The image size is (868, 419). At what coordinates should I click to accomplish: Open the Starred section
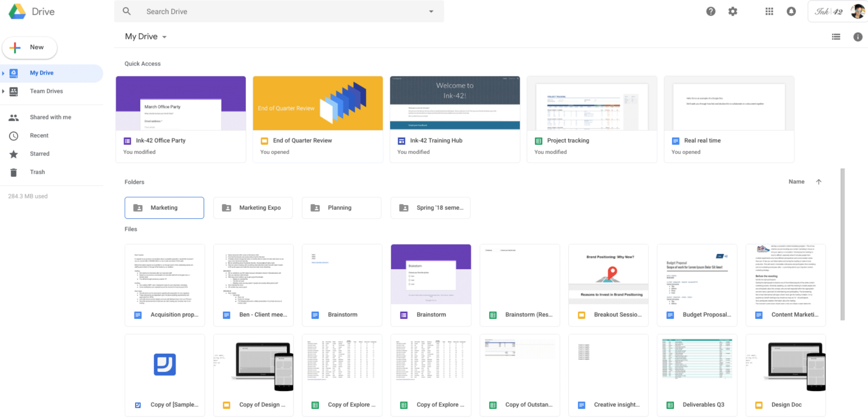tap(40, 154)
